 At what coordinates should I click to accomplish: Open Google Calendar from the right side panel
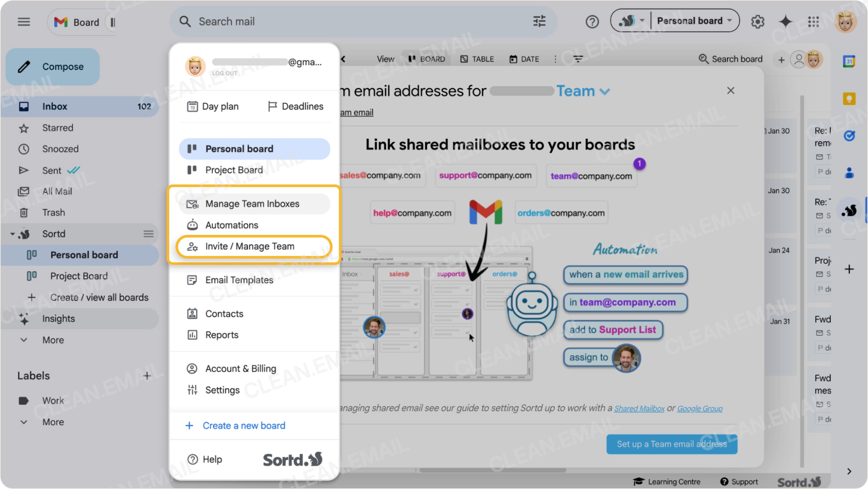coord(849,61)
